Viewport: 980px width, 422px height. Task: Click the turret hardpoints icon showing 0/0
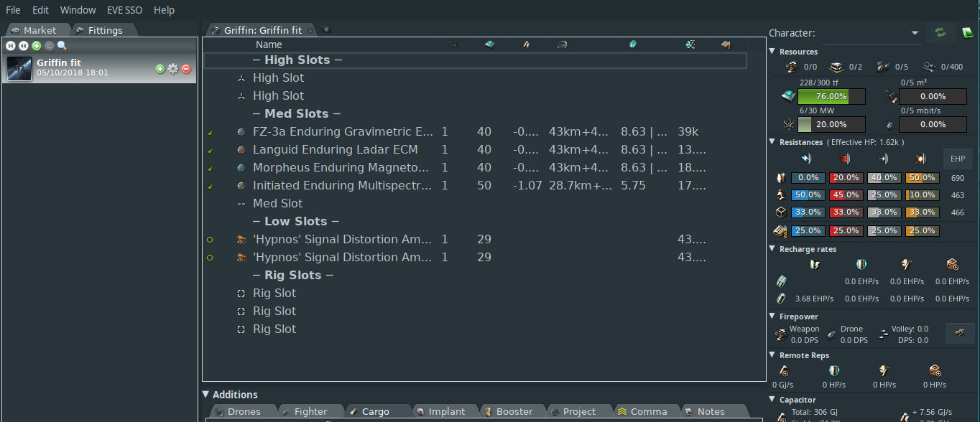(x=791, y=67)
